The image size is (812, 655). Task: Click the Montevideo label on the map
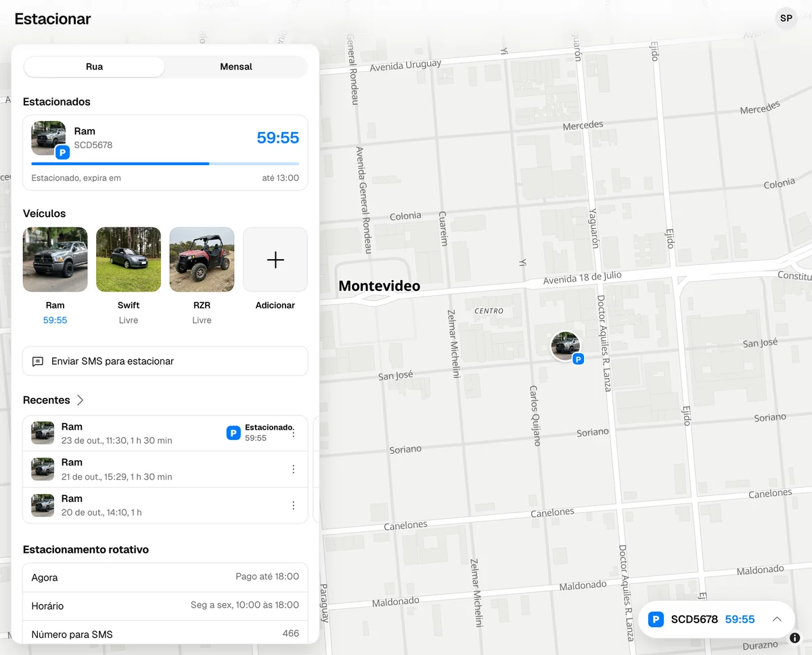coord(379,286)
